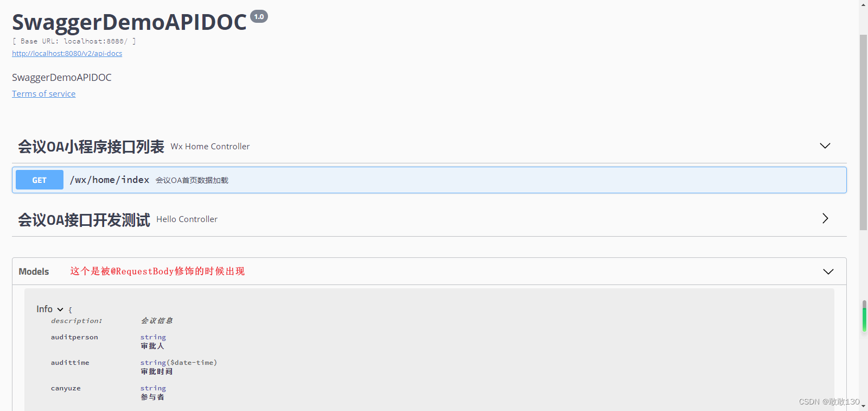This screenshot has height=411, width=868.
Task: Open the localhost api-docs link
Action: pos(67,53)
